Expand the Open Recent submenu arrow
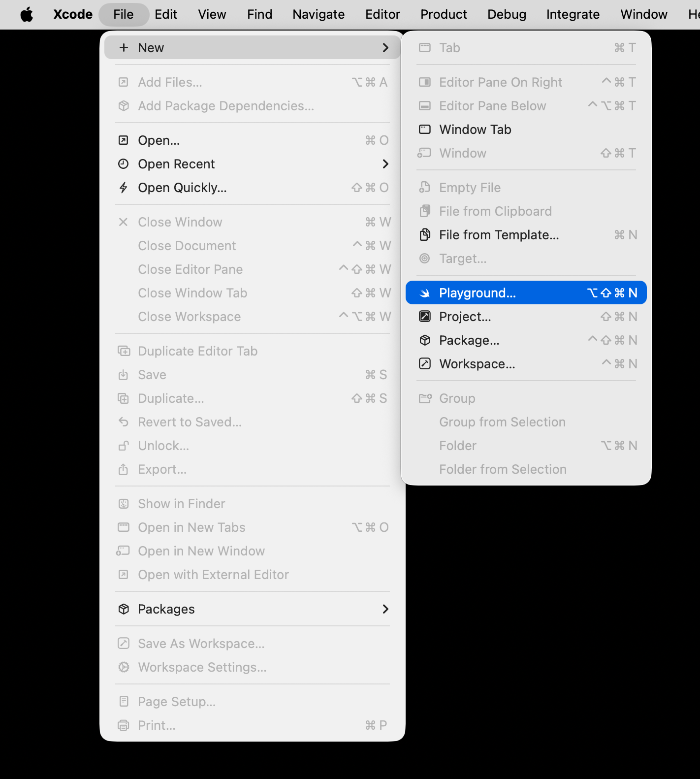 click(385, 164)
